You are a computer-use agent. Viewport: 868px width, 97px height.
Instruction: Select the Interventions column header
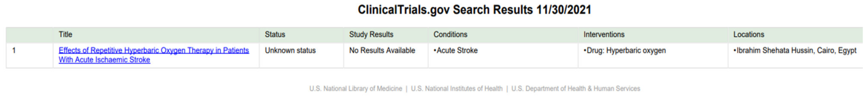(x=604, y=34)
